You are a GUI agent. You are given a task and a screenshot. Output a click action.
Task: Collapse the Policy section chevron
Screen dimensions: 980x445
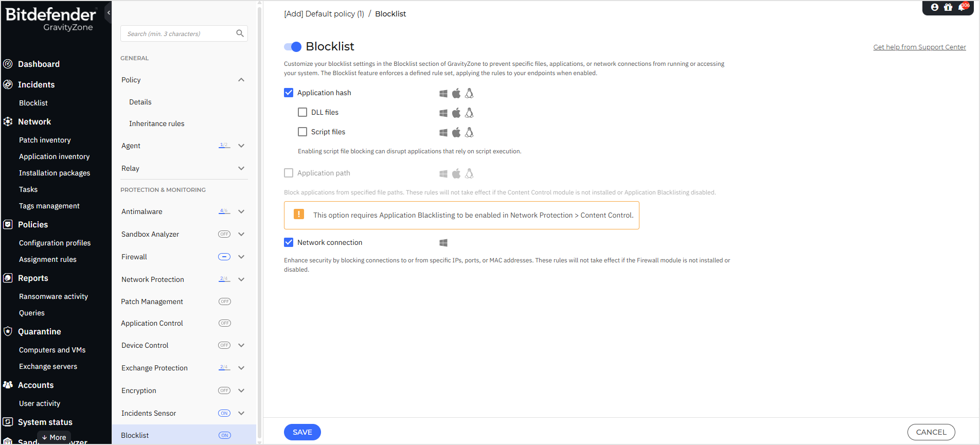pos(241,80)
